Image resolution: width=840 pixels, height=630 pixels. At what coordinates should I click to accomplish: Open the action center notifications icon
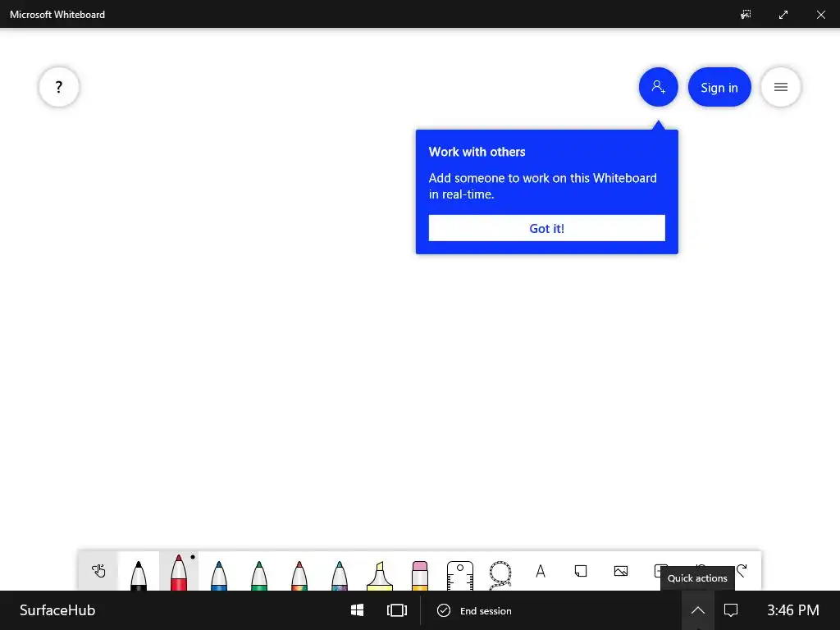[x=731, y=610]
